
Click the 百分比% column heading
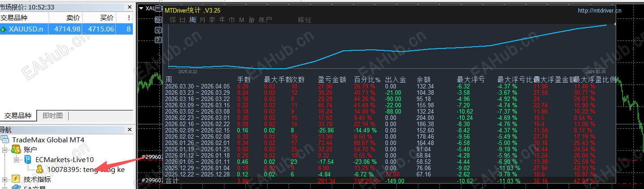pyautogui.click(x=367, y=79)
